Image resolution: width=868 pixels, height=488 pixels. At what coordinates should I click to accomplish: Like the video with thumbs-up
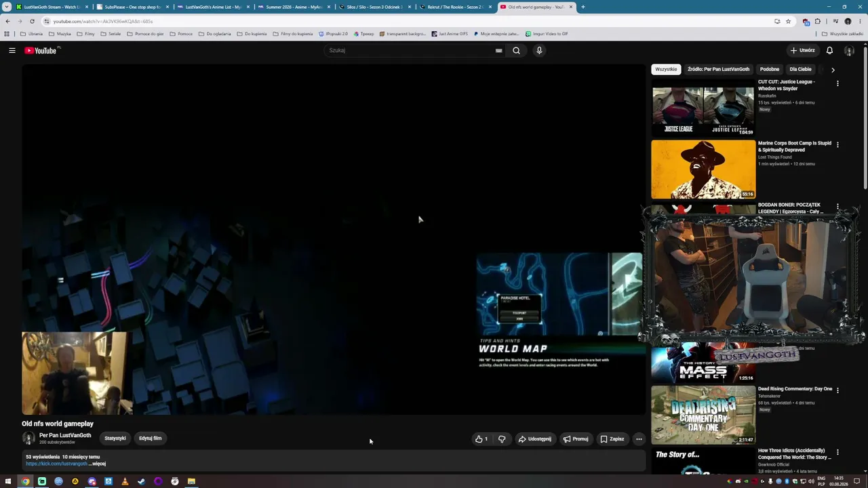pos(481,439)
